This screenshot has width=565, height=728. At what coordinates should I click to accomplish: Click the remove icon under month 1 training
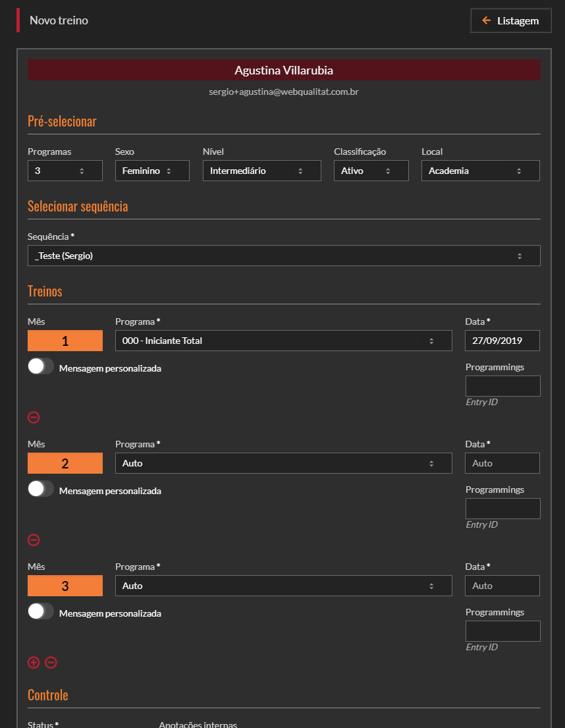pyautogui.click(x=34, y=417)
